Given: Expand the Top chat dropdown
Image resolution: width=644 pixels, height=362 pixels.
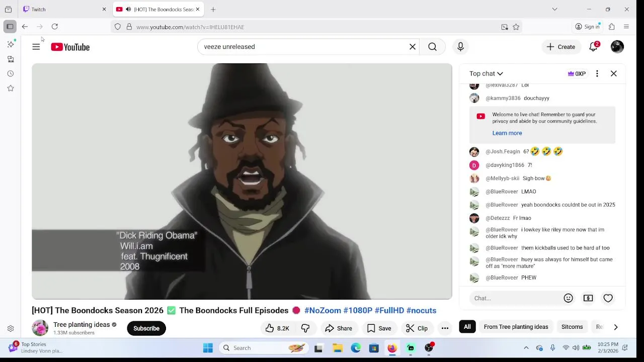Looking at the screenshot, I should coord(486,73).
